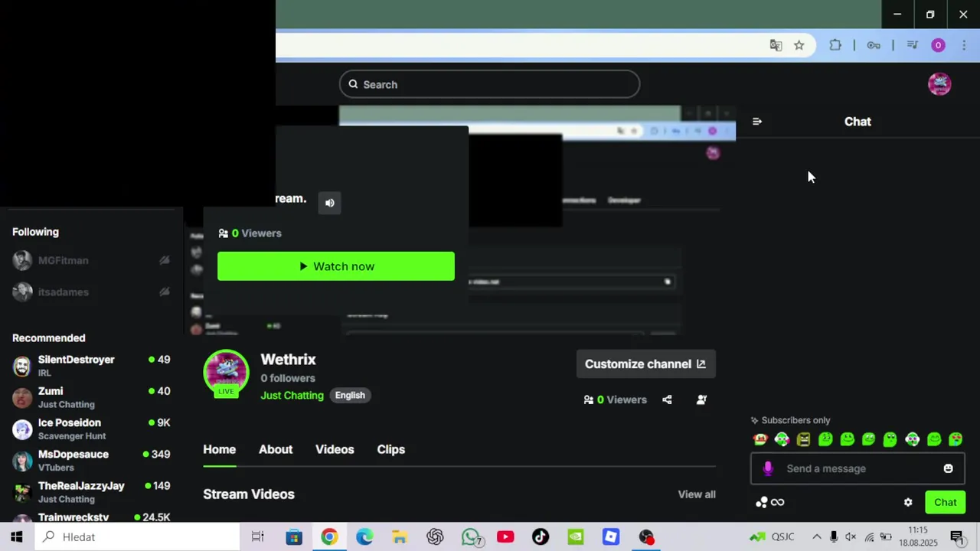Open the password manager key icon
Screen dimensions: 980x551
(x=874, y=45)
